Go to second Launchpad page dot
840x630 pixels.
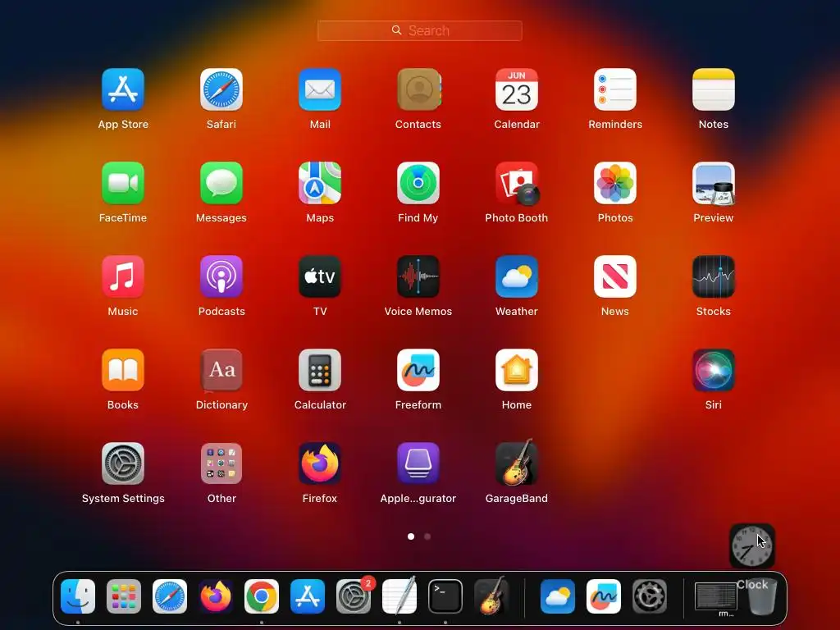point(427,536)
